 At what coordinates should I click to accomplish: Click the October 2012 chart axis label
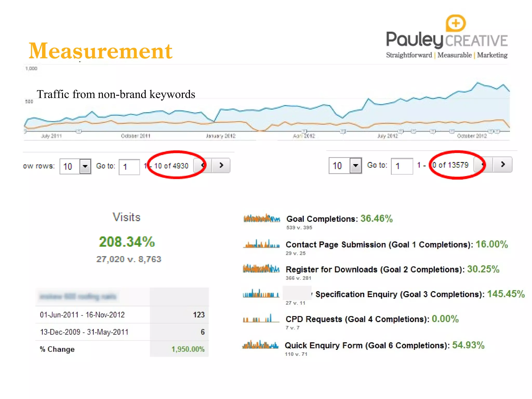click(x=472, y=136)
